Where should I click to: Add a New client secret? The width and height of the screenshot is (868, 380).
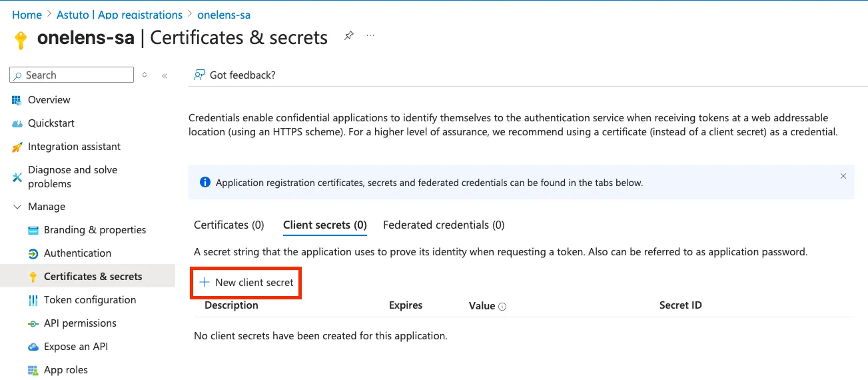[246, 283]
